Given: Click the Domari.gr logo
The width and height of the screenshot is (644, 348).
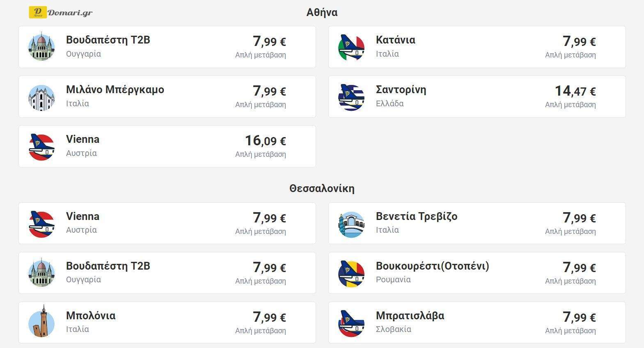Looking at the screenshot, I should coord(61,12).
